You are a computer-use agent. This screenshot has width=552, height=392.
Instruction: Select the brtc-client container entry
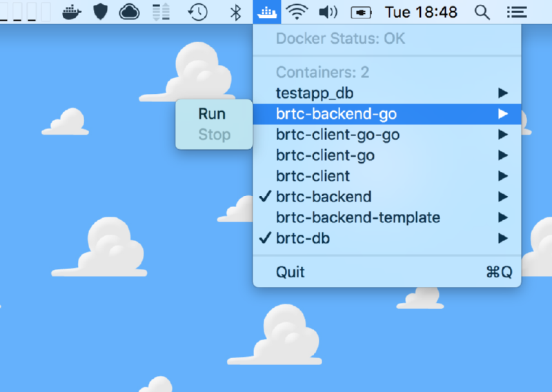(x=387, y=176)
